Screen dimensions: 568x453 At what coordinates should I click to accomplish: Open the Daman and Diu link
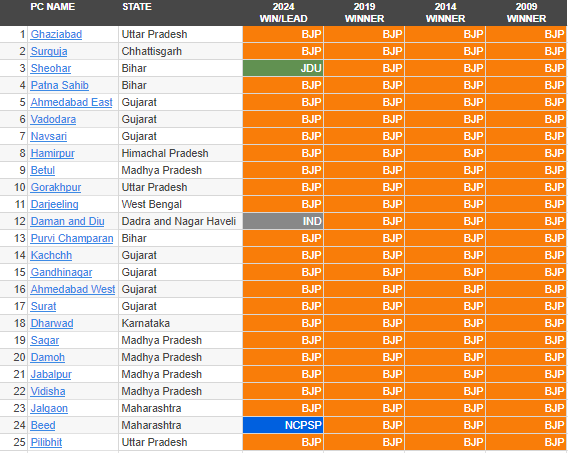click(x=67, y=222)
